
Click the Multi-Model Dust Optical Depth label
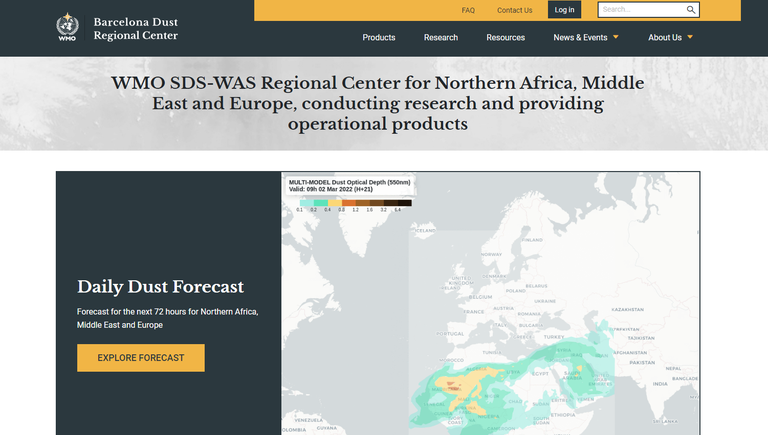coord(350,182)
